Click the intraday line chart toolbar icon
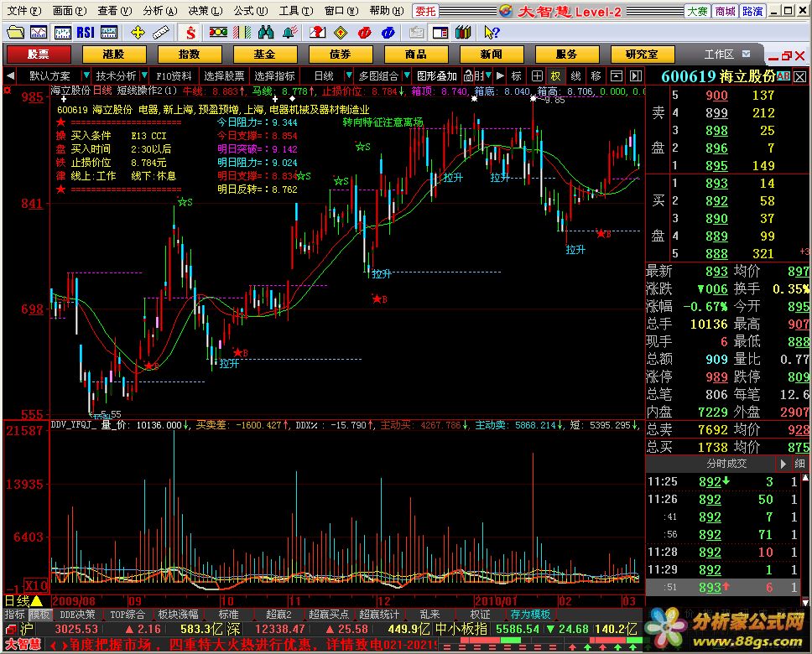 point(39,34)
